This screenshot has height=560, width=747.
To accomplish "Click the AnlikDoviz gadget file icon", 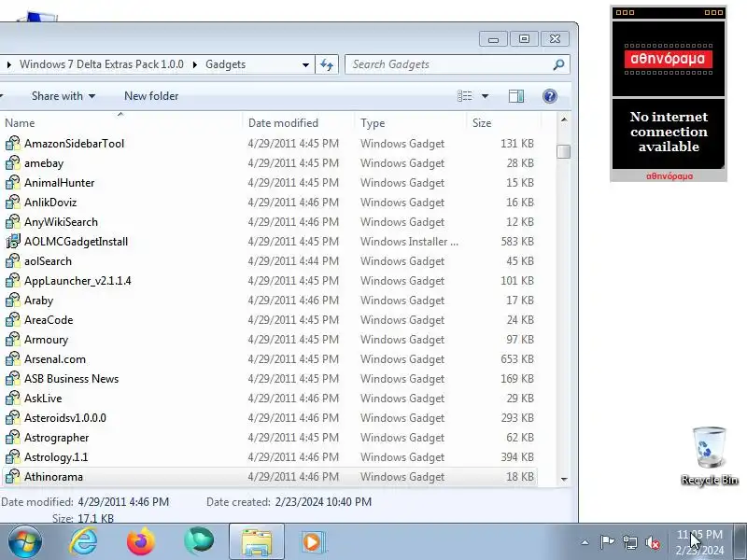I will (13, 202).
